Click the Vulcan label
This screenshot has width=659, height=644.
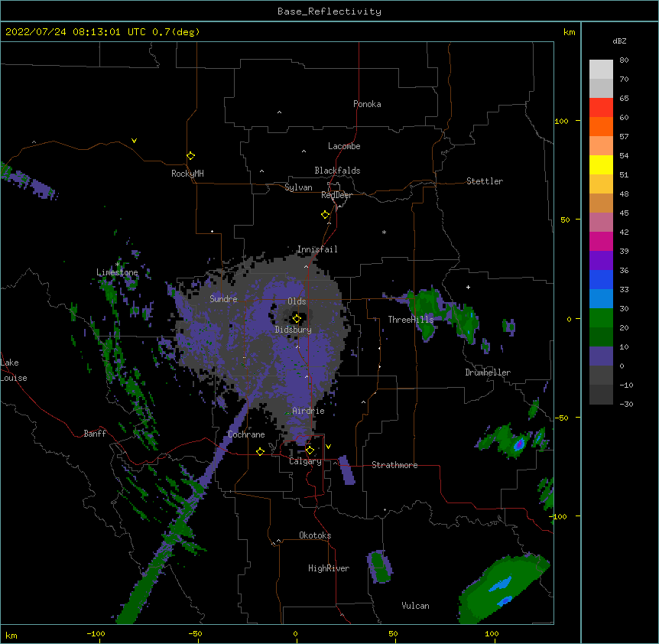tap(415, 606)
